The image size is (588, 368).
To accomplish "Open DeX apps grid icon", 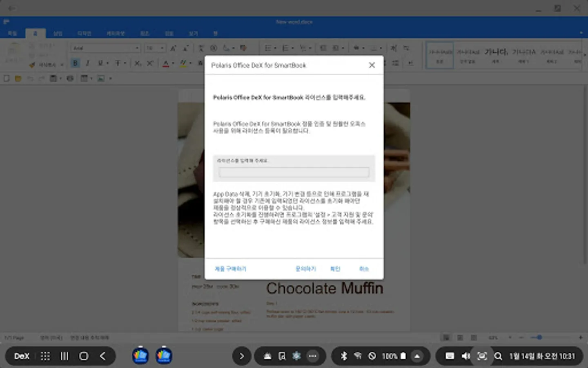I will pos(45,356).
